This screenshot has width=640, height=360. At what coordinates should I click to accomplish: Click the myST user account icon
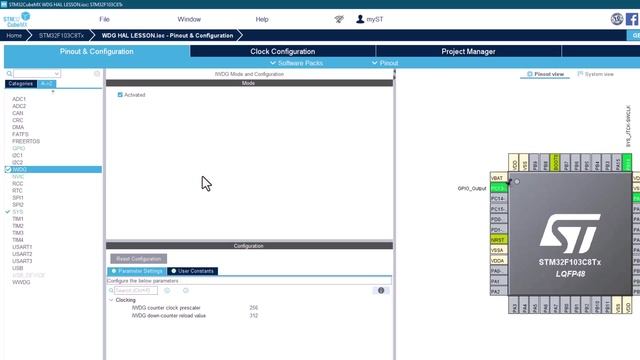[360, 19]
